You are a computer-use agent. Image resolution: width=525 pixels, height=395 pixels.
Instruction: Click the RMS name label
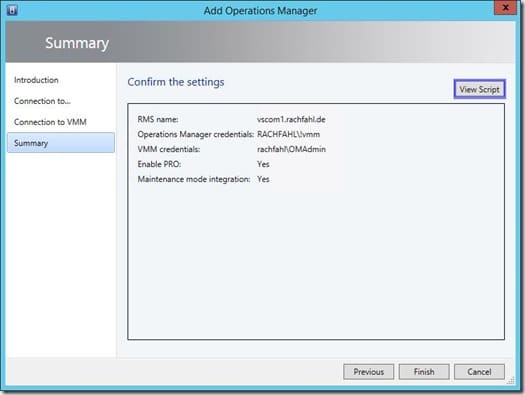[x=158, y=120]
